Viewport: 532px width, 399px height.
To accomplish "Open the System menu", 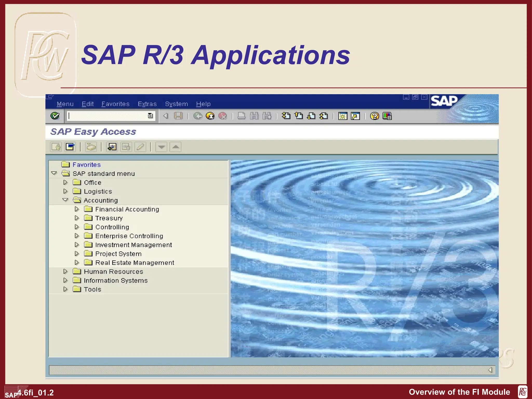I will coord(176,104).
